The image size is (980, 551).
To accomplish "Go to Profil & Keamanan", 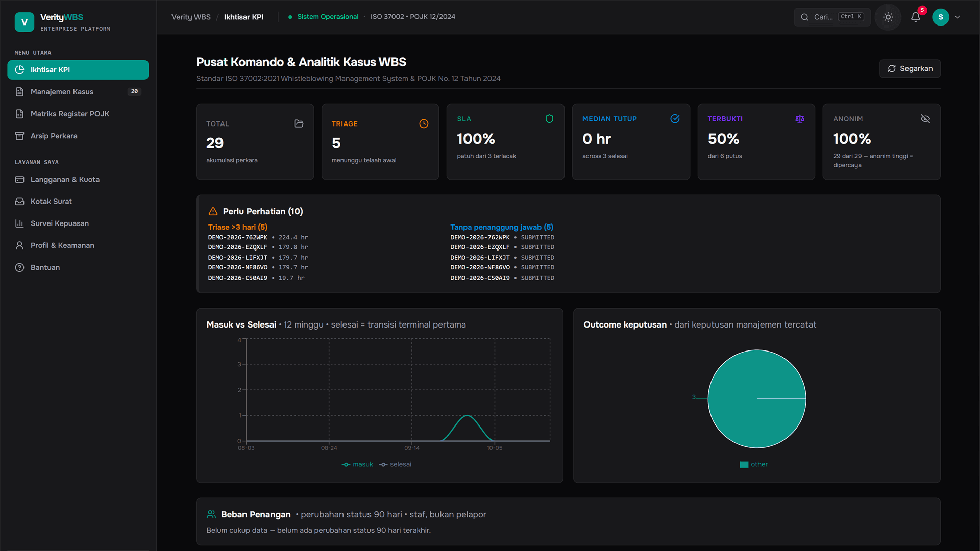I will (x=78, y=245).
